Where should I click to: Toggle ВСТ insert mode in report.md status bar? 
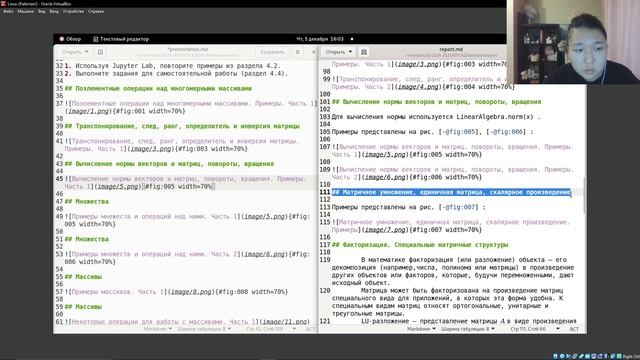(x=574, y=329)
